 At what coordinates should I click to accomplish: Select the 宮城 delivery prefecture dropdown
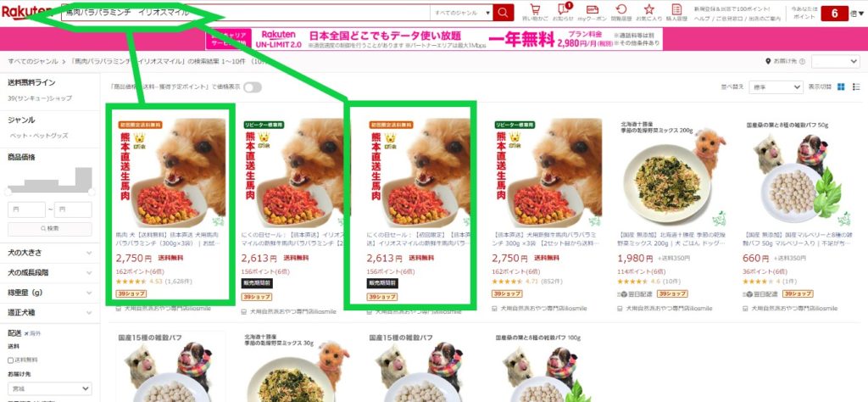pyautogui.click(x=50, y=388)
